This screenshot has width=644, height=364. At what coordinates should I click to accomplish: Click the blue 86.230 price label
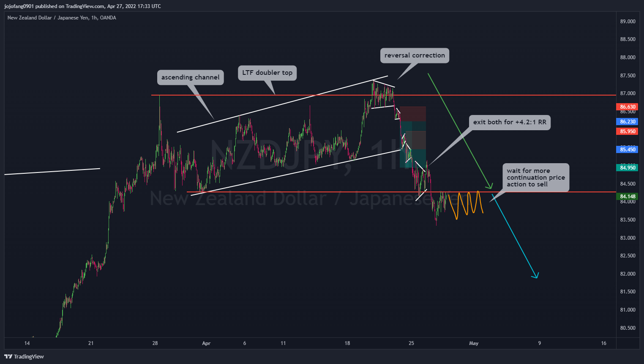(x=628, y=121)
